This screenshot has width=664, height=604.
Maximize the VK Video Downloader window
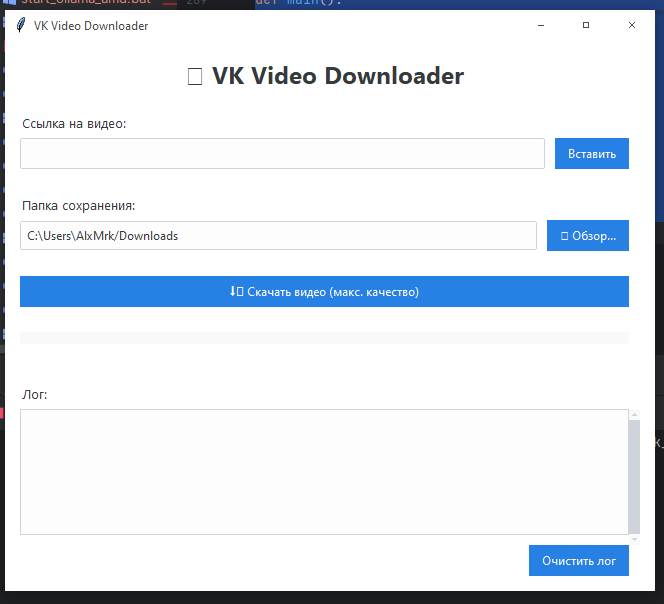tap(586, 26)
